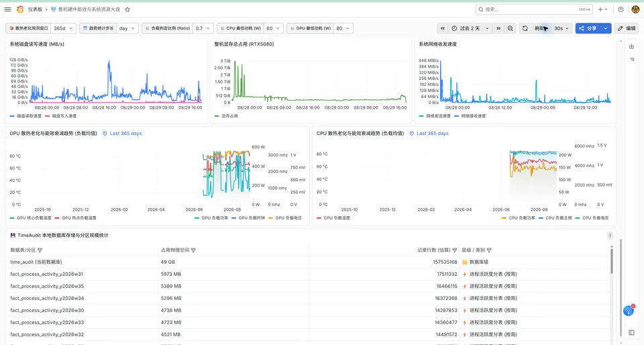
Task: Open the 30s refresh interval dropdown
Action: (561, 28)
